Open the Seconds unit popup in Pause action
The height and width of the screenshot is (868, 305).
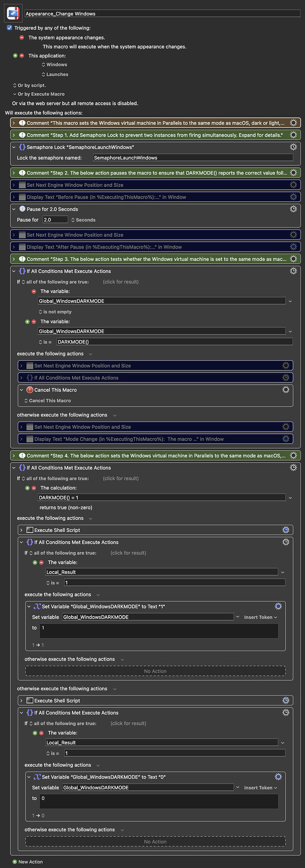(83, 220)
